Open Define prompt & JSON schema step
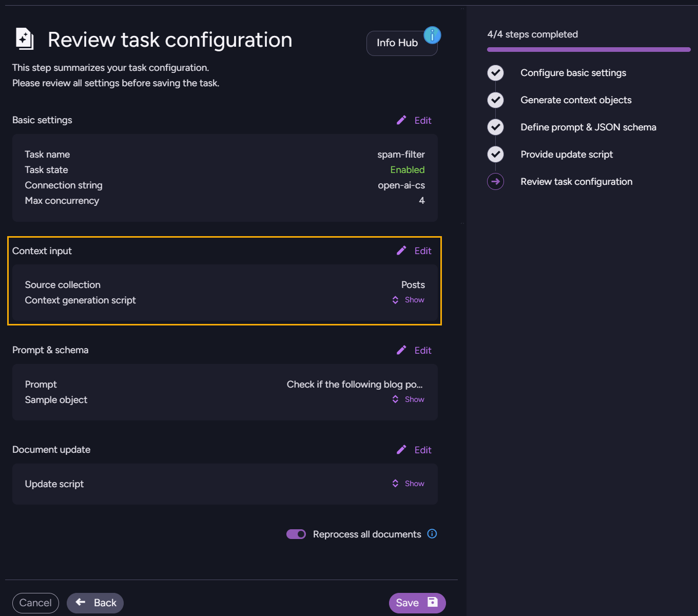The height and width of the screenshot is (616, 698). tap(588, 127)
